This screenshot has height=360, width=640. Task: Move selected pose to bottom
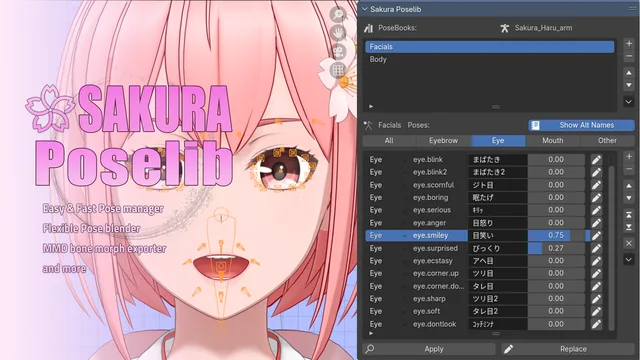tap(629, 227)
